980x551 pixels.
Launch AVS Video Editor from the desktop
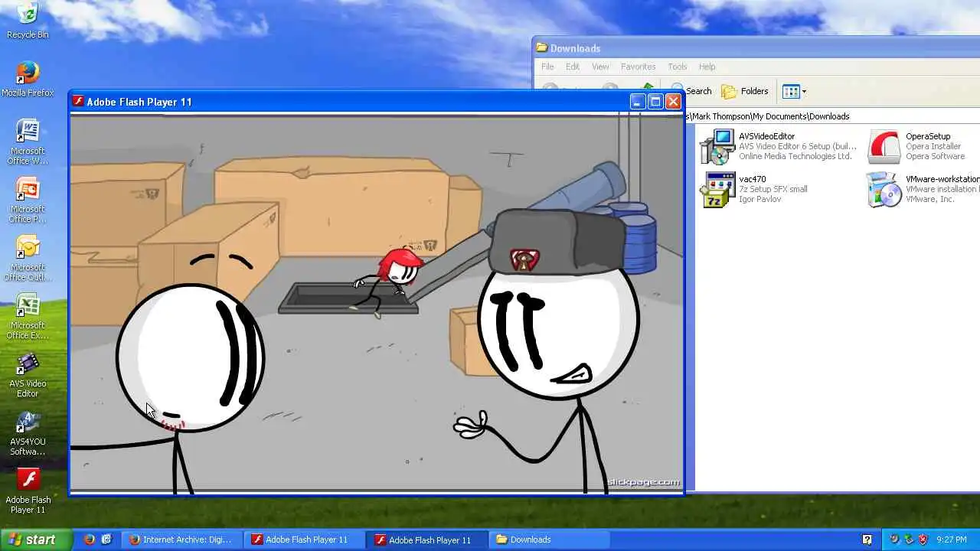(28, 375)
